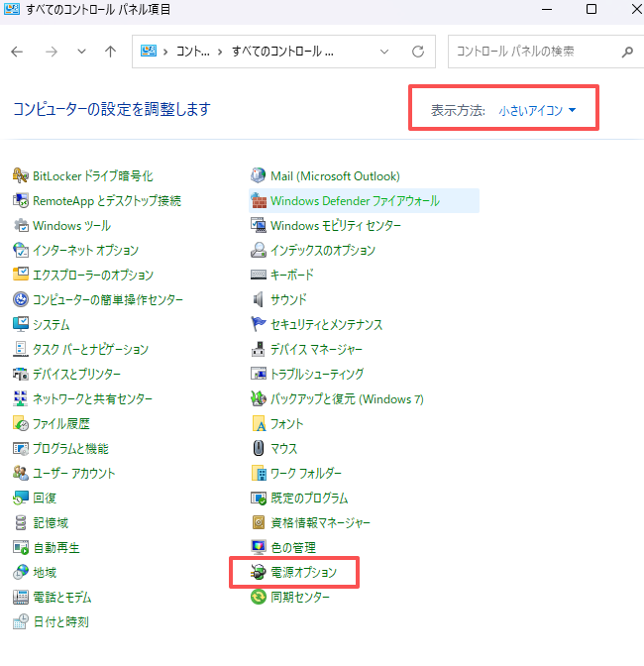The height and width of the screenshot is (666, 644).
Task: Expand the chevron after the control panel address icon
Action: coord(165,52)
